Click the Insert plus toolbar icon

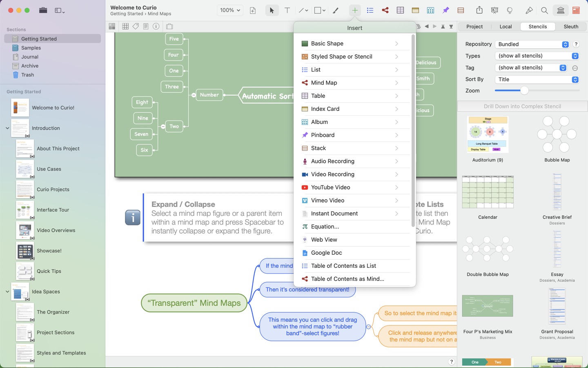tap(354, 11)
